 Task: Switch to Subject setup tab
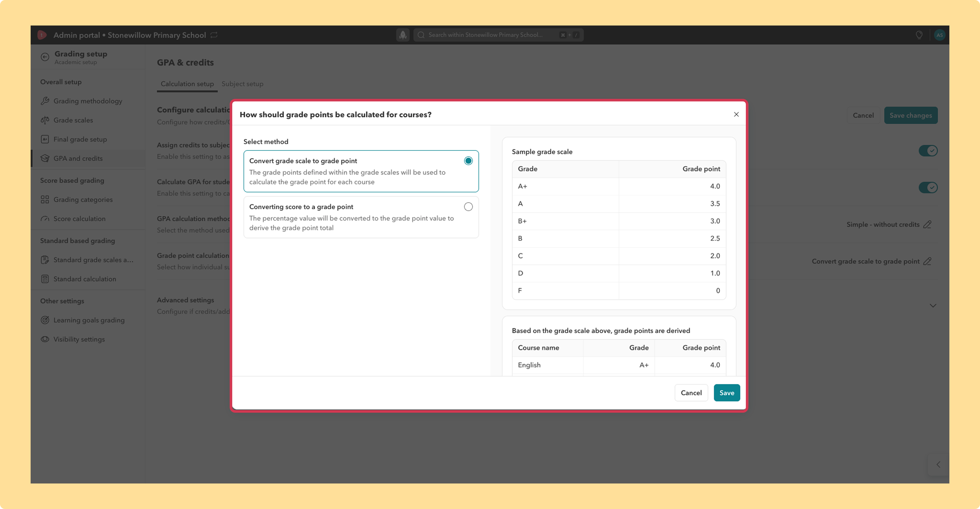coord(242,84)
